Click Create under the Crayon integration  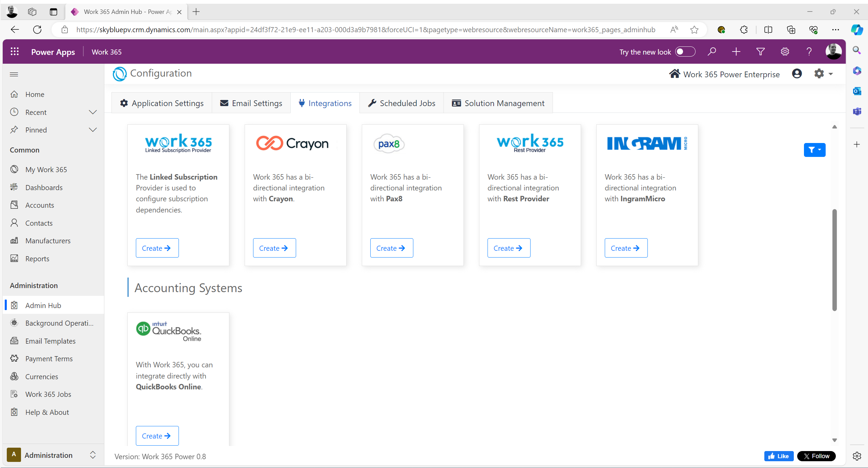coord(274,248)
